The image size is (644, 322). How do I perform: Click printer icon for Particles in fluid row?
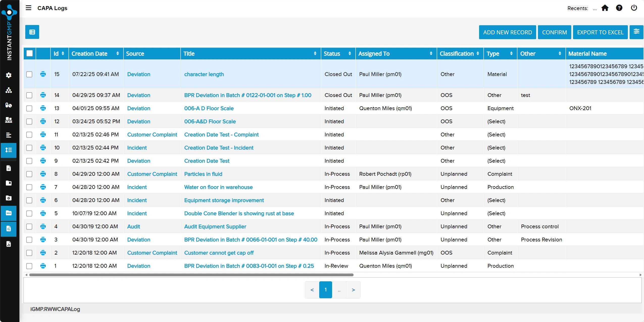tap(43, 174)
